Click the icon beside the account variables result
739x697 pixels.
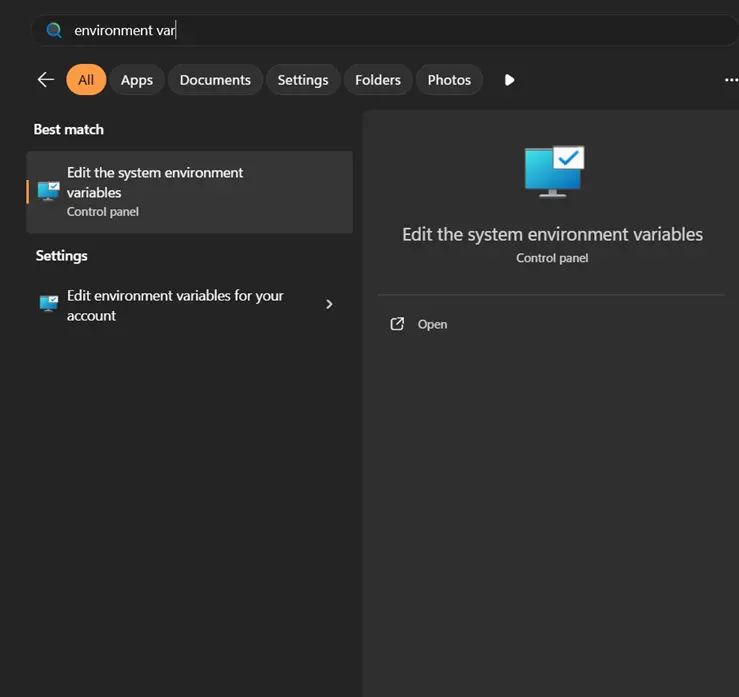[x=49, y=304]
